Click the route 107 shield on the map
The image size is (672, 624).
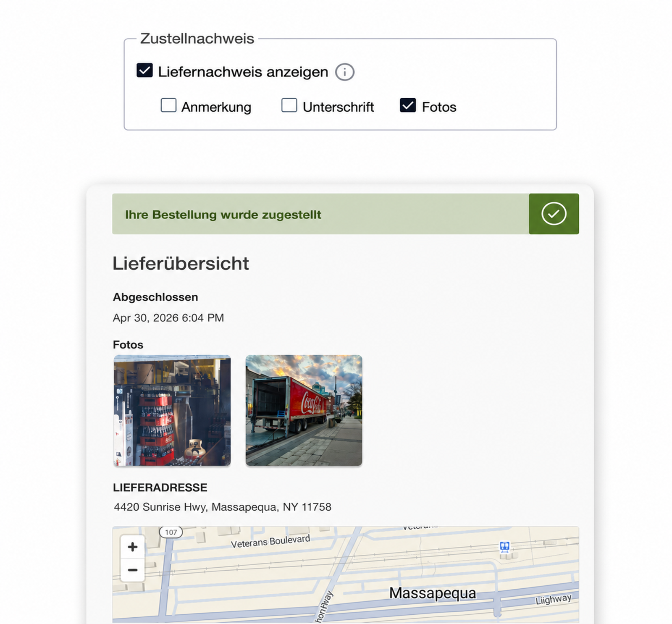point(171,532)
